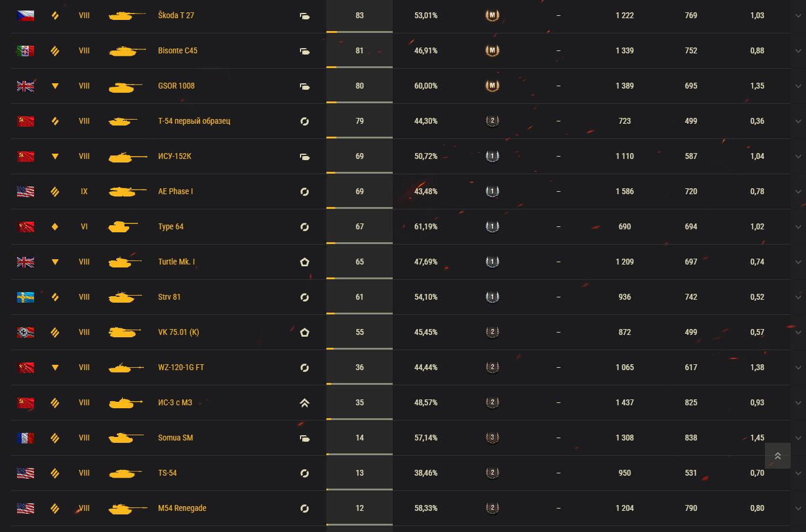Click the Type 64 light tank class diamond
The image size is (806, 532).
(55, 227)
